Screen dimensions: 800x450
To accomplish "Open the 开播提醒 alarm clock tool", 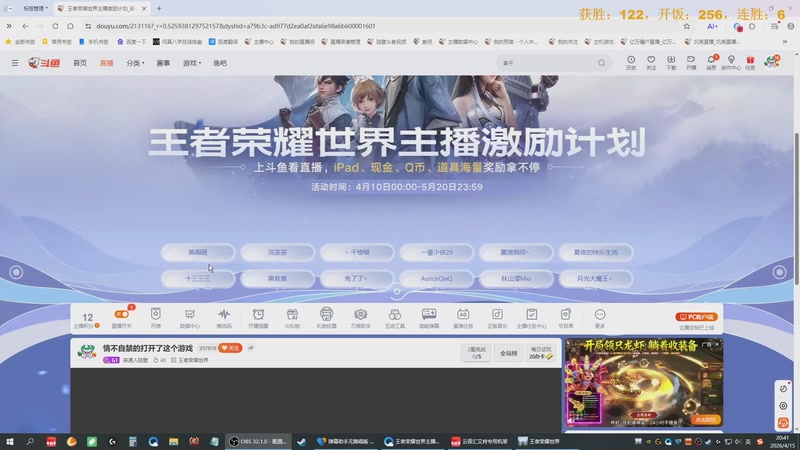I will [x=258, y=318].
